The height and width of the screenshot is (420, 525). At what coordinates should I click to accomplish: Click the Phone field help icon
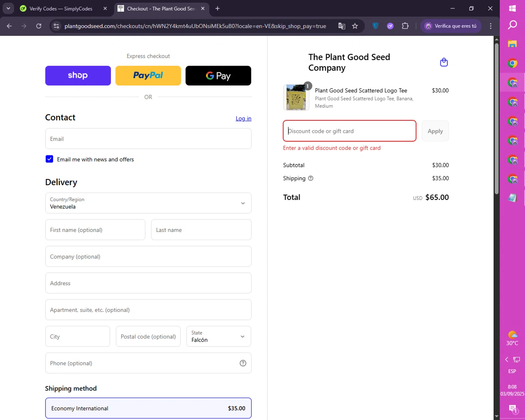coord(243,363)
